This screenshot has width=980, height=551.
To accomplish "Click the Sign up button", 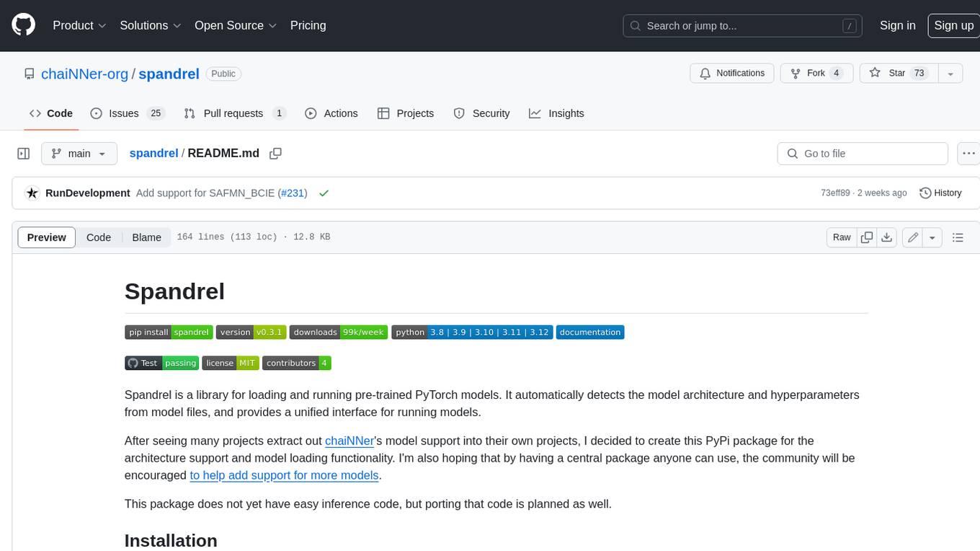I will [953, 25].
